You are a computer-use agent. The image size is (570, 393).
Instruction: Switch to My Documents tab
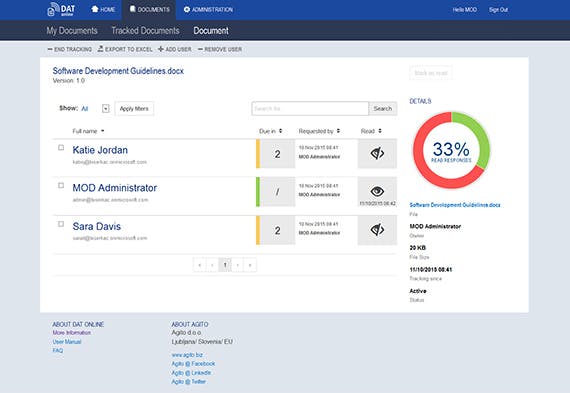coord(72,31)
